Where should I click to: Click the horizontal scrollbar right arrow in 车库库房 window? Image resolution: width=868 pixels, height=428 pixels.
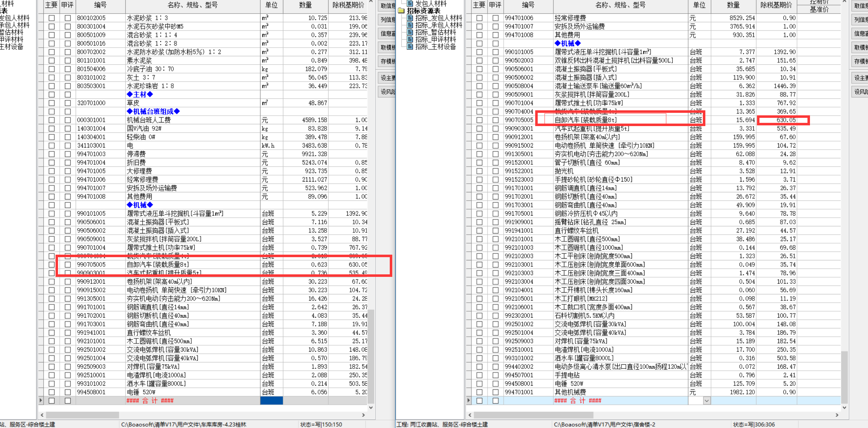coord(364,415)
